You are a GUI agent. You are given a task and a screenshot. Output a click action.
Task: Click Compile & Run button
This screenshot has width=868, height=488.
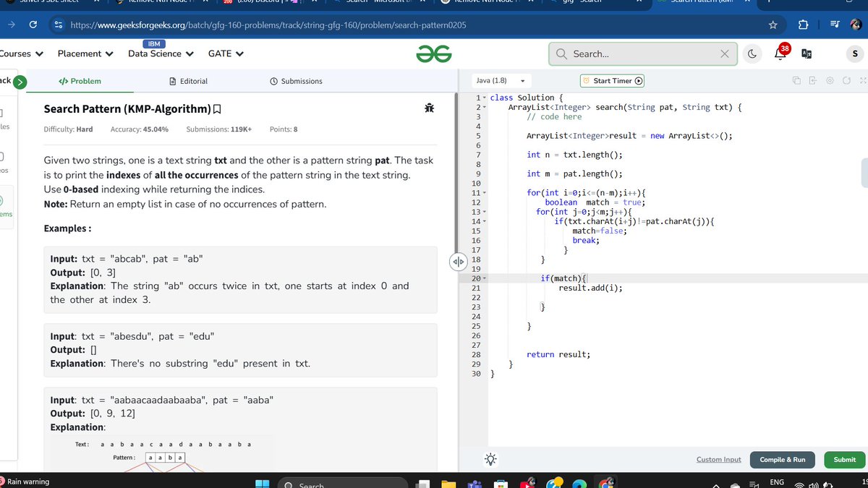click(x=782, y=460)
